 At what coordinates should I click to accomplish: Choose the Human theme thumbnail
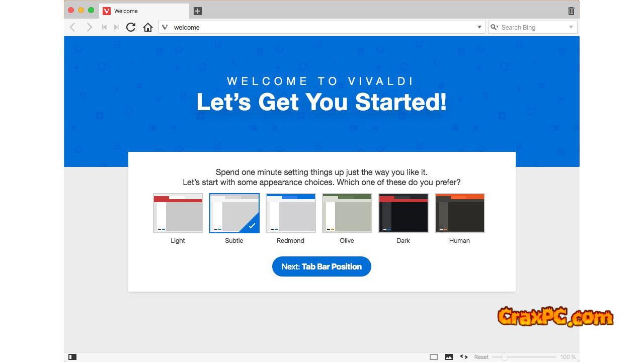click(x=460, y=213)
